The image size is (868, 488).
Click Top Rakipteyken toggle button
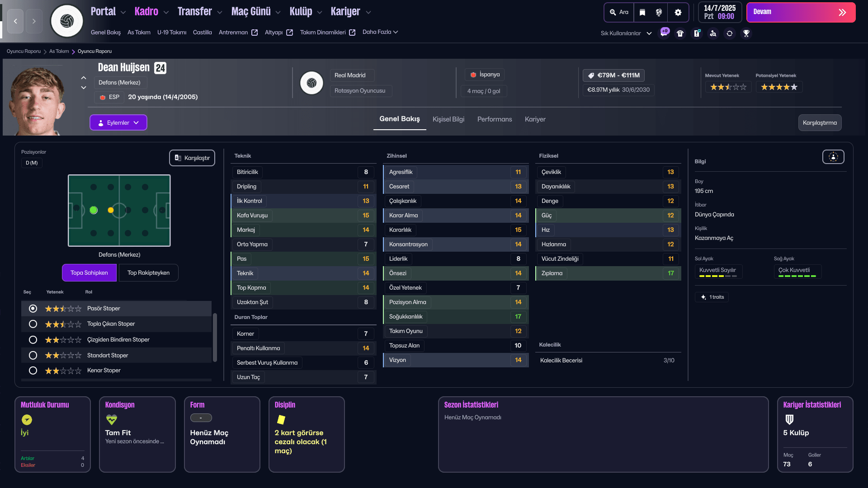(148, 272)
